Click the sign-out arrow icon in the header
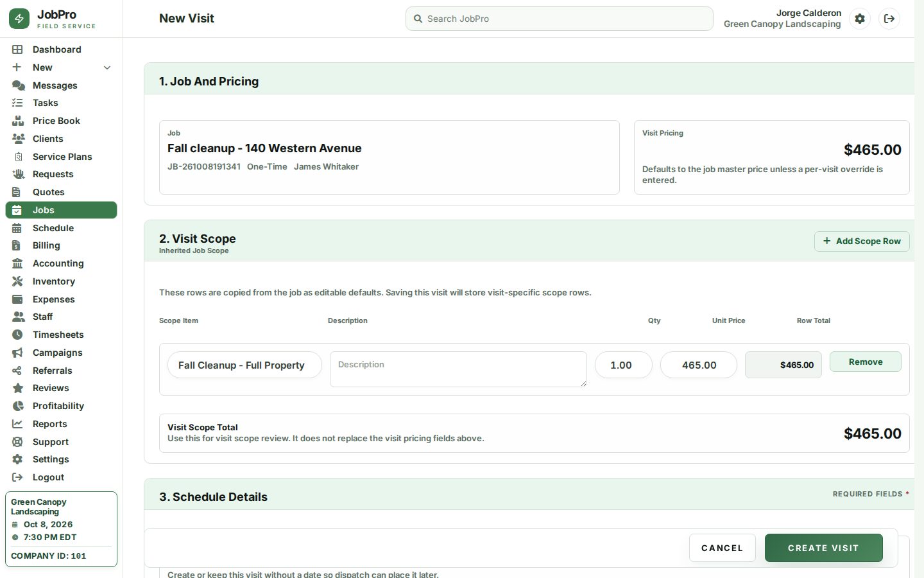Screen dimensions: 924x578 pyautogui.click(x=889, y=19)
